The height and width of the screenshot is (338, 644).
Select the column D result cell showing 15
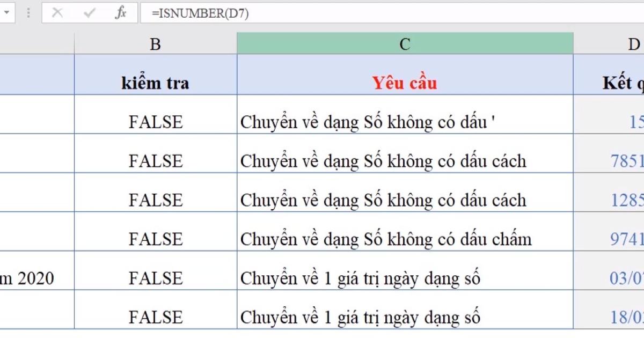pos(609,115)
